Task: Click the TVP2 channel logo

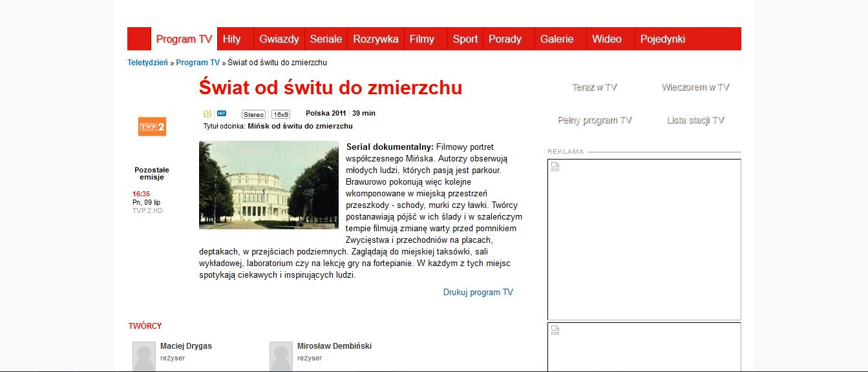Action: (152, 127)
